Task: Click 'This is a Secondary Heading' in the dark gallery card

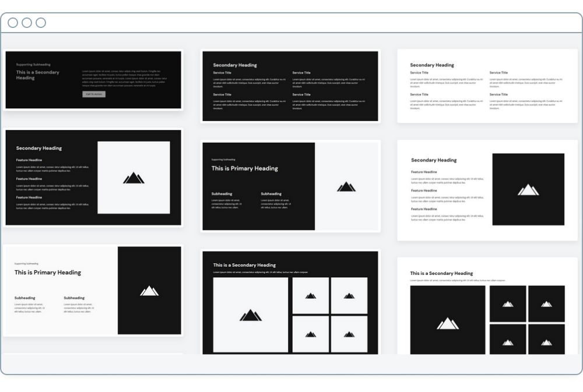Action: tap(244, 265)
